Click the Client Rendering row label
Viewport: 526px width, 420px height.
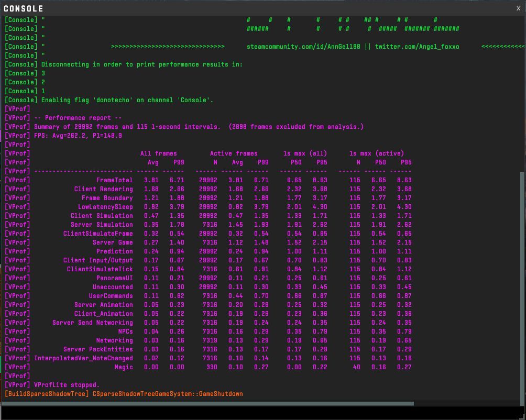pos(103,189)
